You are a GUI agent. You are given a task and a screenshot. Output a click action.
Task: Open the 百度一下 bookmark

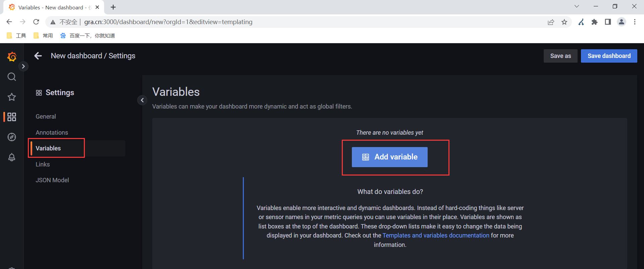point(88,36)
